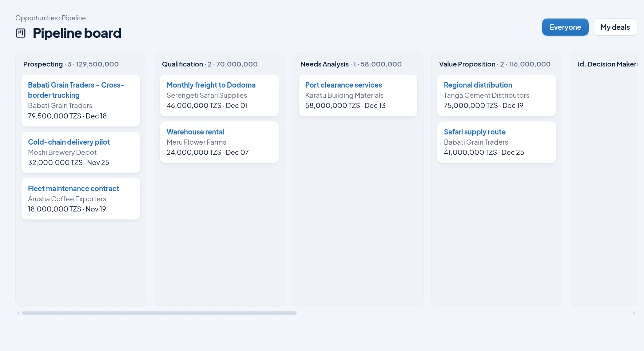Click the pipeline board icon beside the title
Screen dimensions: 644x351
(21, 33)
